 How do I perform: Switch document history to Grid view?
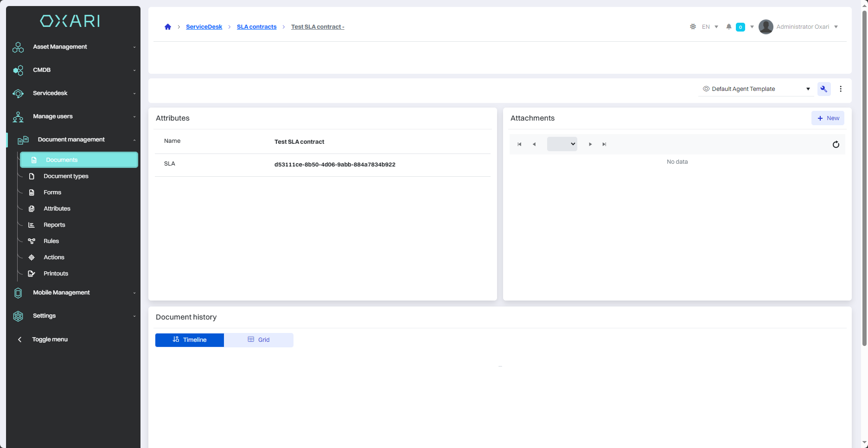[x=259, y=340]
